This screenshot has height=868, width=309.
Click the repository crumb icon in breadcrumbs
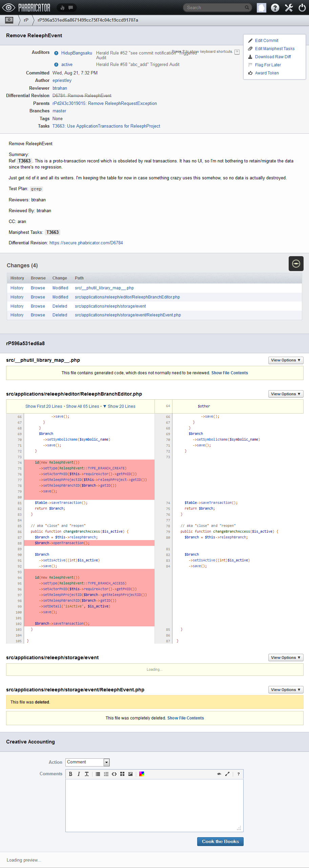tap(9, 20)
